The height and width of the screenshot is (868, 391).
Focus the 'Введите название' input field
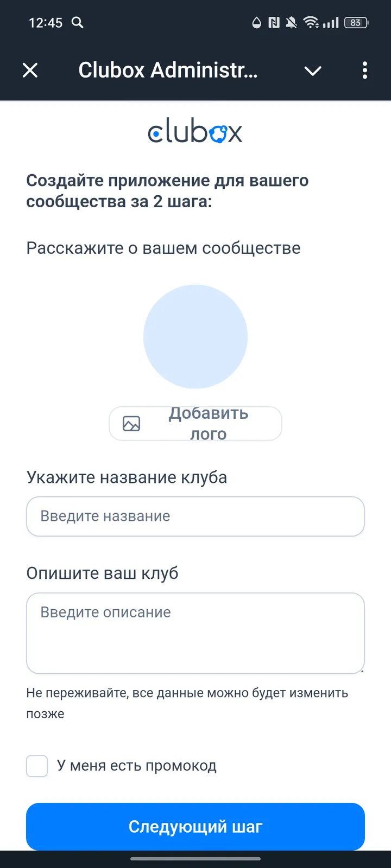195,516
